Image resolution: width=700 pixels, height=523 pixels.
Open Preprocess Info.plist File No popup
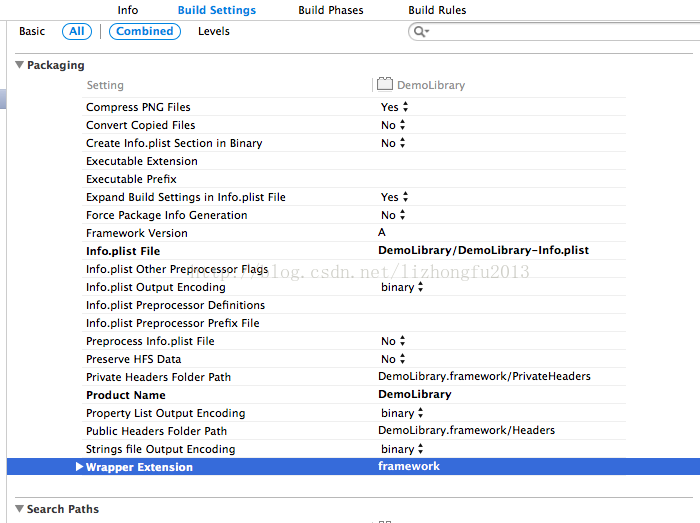click(x=393, y=341)
